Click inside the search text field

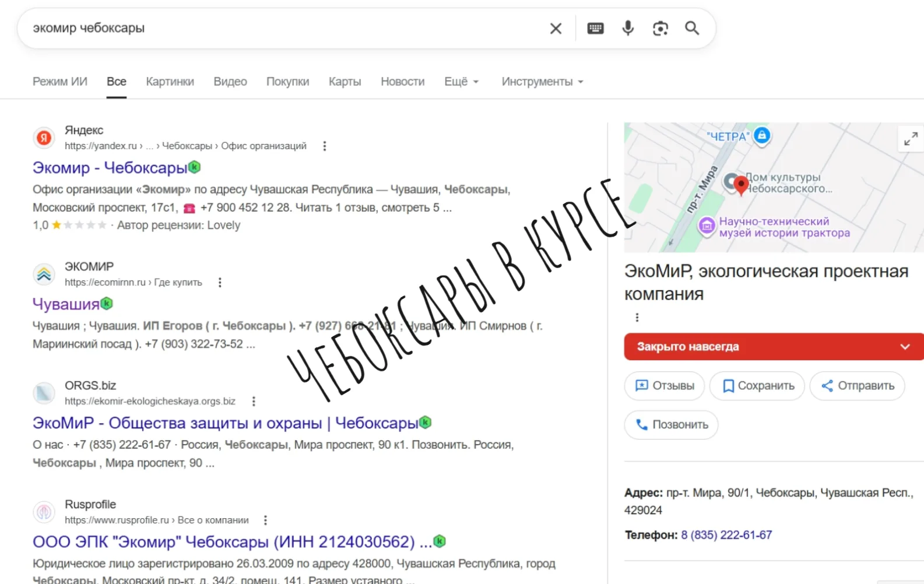coord(280,29)
